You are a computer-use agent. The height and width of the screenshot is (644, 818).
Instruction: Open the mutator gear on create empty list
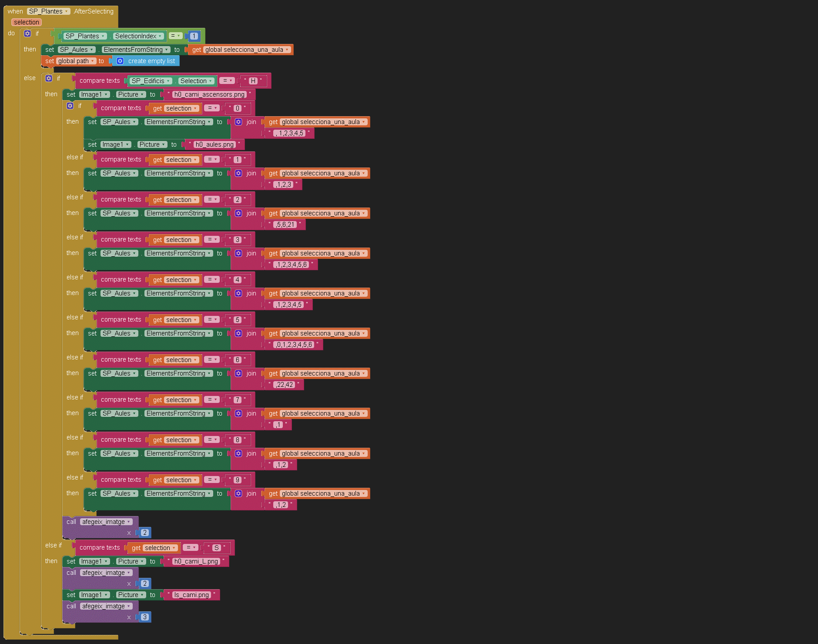pyautogui.click(x=120, y=61)
